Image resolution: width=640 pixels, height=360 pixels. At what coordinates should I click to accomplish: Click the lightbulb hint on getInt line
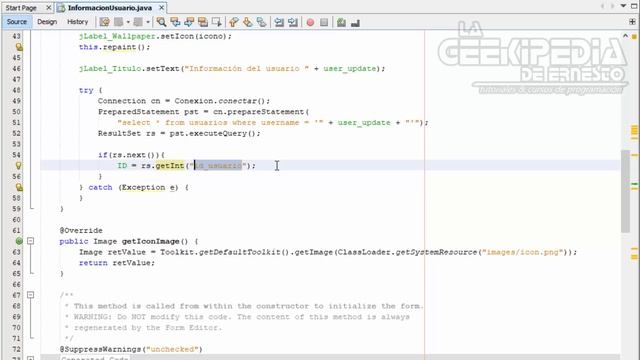tap(19, 166)
